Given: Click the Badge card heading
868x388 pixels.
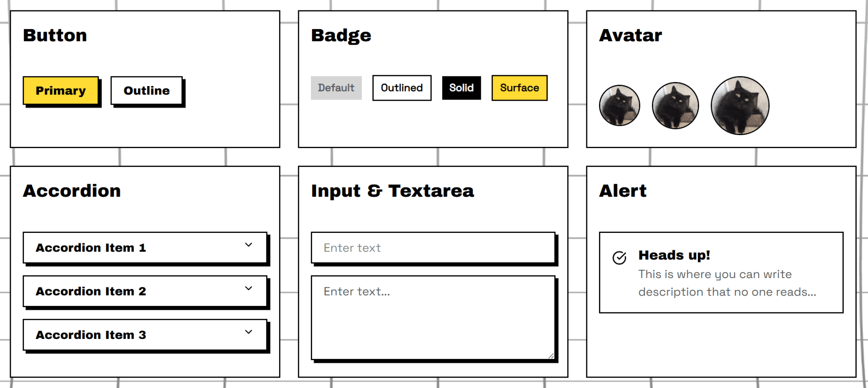Looking at the screenshot, I should click(x=341, y=35).
